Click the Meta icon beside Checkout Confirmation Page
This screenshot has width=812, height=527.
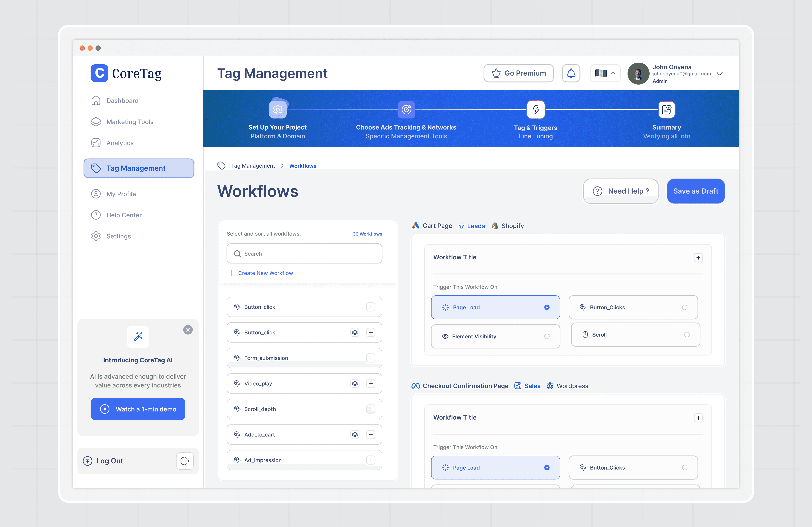[416, 386]
